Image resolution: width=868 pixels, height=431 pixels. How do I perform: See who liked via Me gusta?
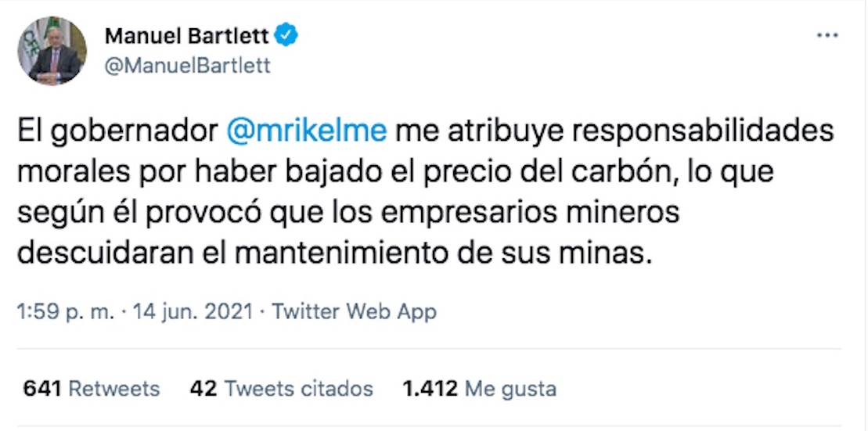pos(510,389)
